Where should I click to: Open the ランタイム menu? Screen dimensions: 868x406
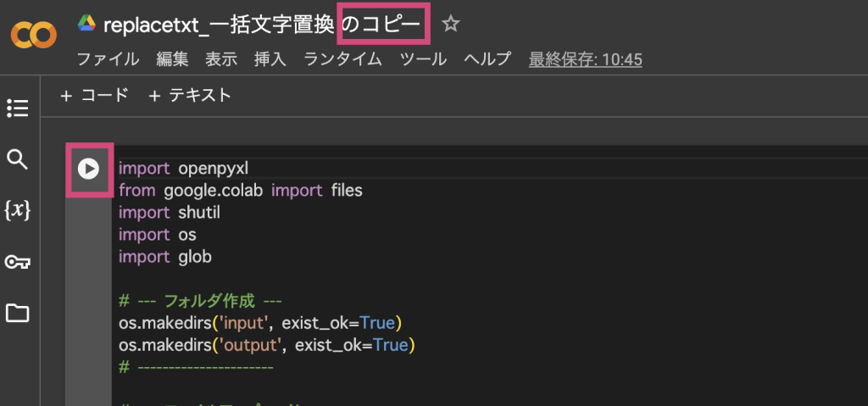342,59
